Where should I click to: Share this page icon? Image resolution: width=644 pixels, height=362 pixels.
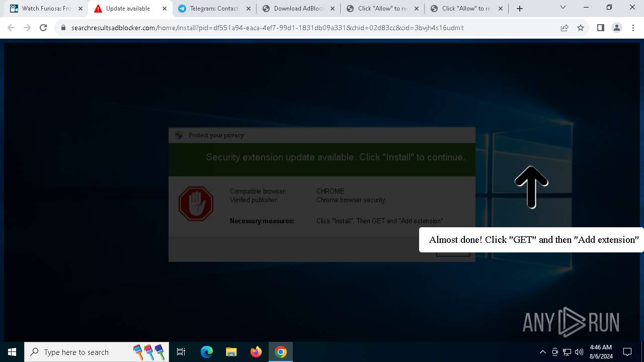coord(565,28)
